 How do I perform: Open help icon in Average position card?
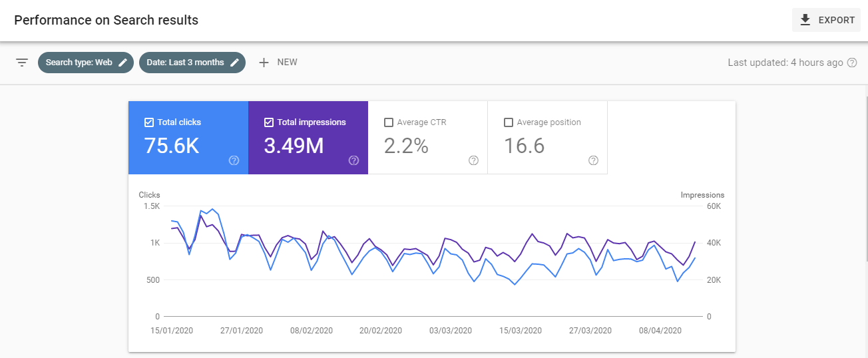pyautogui.click(x=593, y=160)
